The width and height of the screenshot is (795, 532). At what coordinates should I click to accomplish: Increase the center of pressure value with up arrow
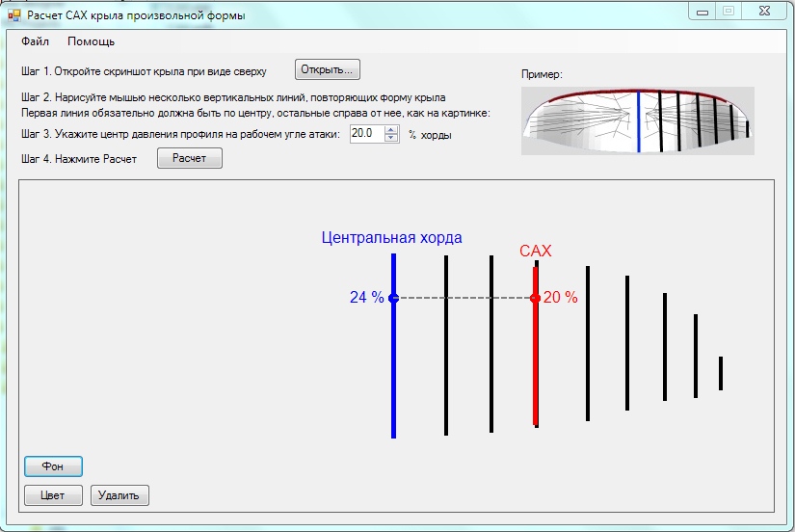390,130
